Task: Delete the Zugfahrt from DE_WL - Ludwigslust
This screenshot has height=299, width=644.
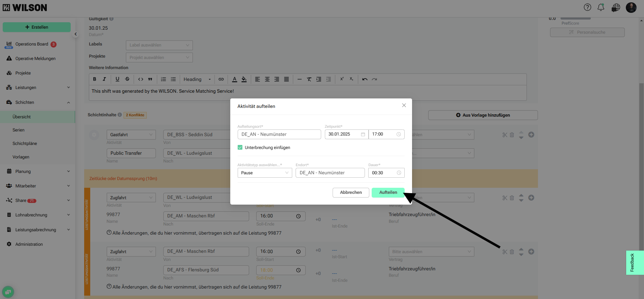Action: [512, 198]
